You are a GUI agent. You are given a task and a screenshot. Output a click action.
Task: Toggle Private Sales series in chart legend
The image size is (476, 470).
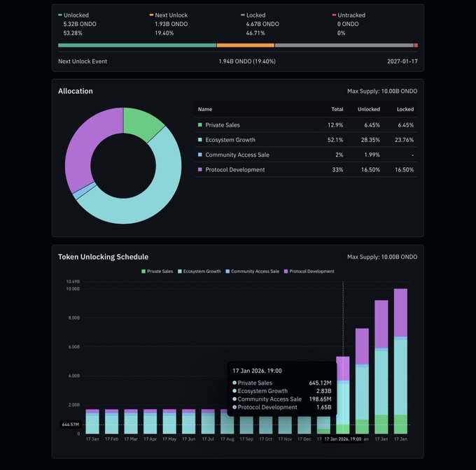[x=157, y=271]
